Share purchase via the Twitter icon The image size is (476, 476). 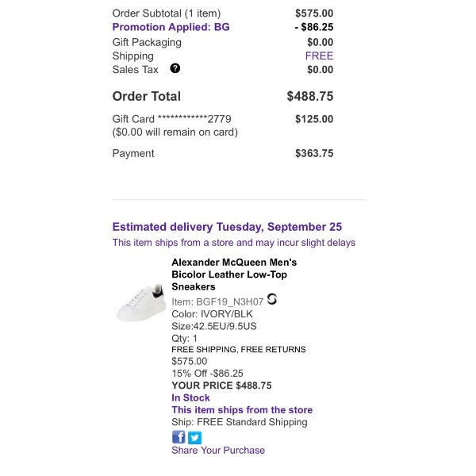pos(194,438)
